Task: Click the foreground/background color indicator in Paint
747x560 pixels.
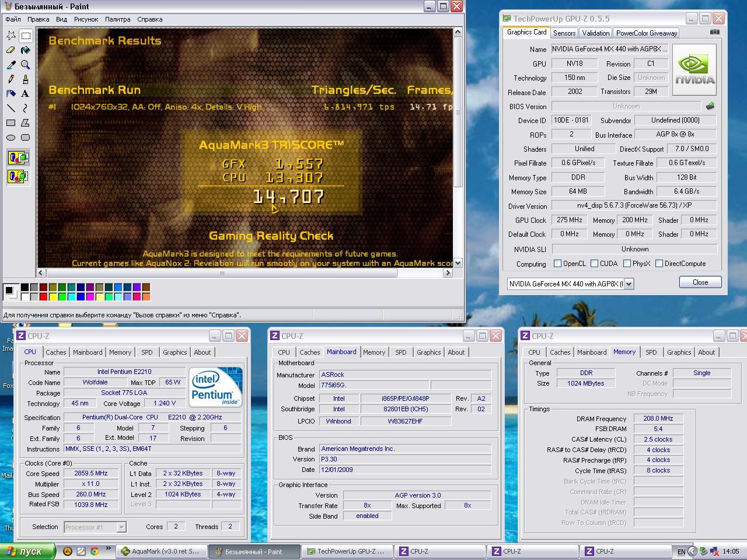Action: pos(10,291)
